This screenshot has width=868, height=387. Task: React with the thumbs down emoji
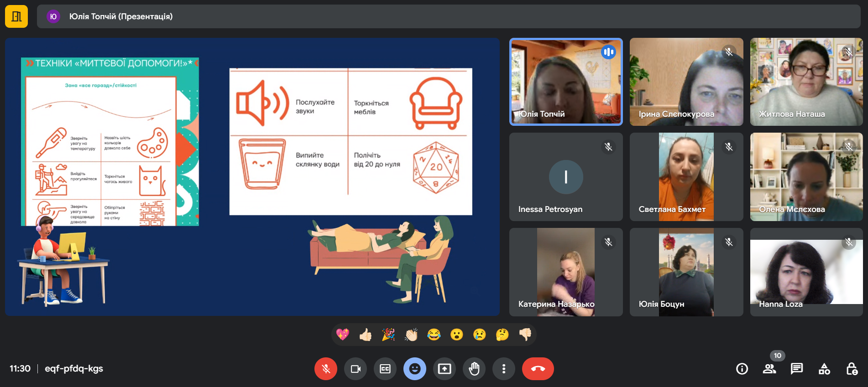tap(525, 335)
